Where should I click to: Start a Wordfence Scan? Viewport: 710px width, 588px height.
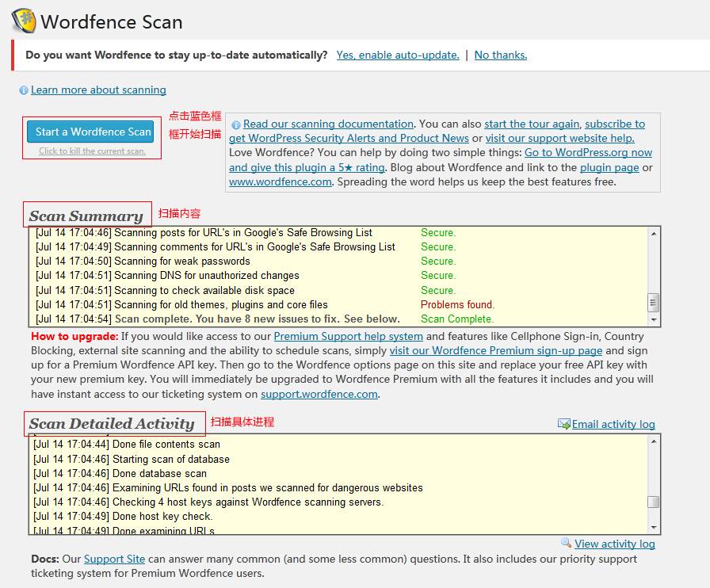[93, 132]
